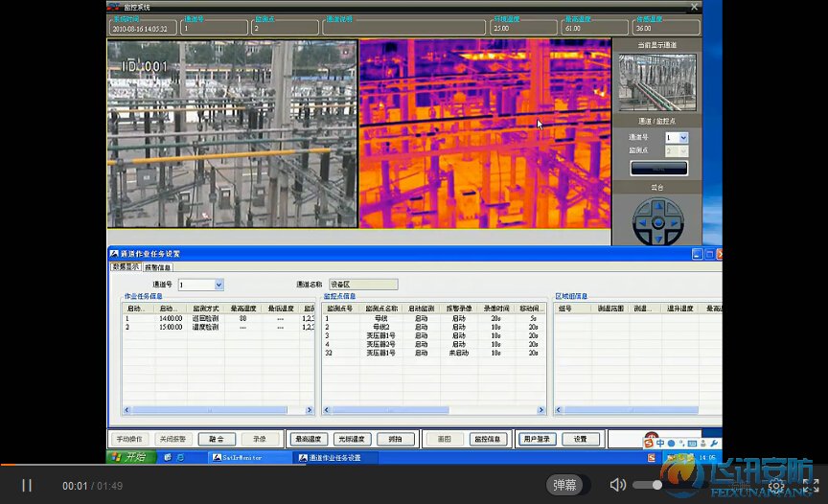Click the 关闭报警 button
This screenshot has height=504, width=828.
click(172, 439)
